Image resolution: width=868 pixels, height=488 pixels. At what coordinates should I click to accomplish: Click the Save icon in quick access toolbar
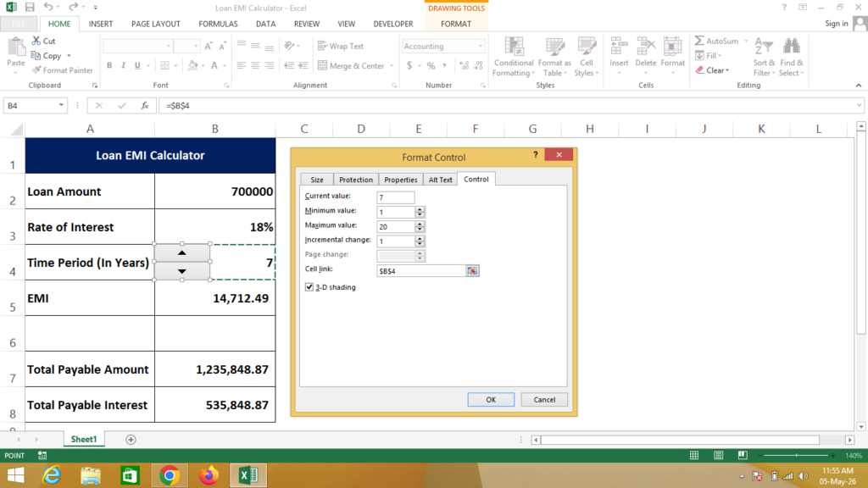30,7
